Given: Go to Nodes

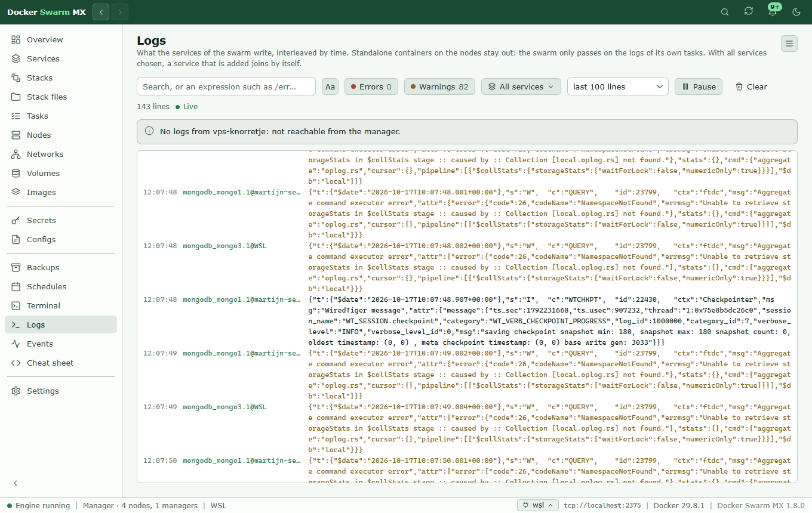Looking at the screenshot, I should pyautogui.click(x=61, y=135).
